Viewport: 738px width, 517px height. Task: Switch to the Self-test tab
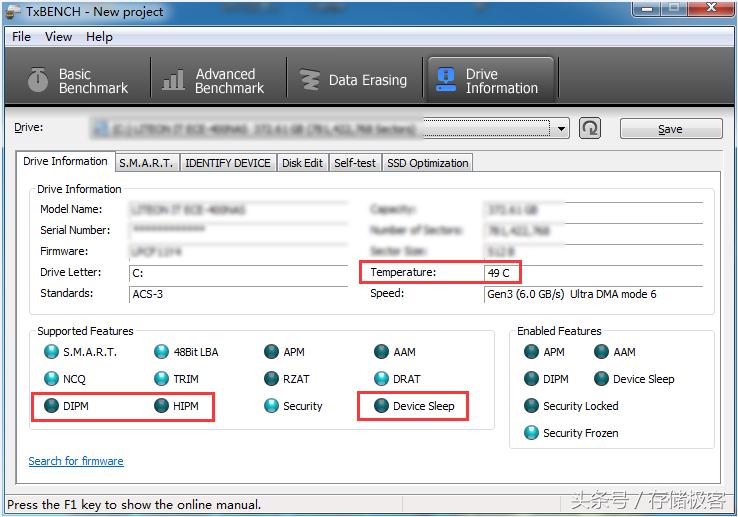pyautogui.click(x=355, y=163)
